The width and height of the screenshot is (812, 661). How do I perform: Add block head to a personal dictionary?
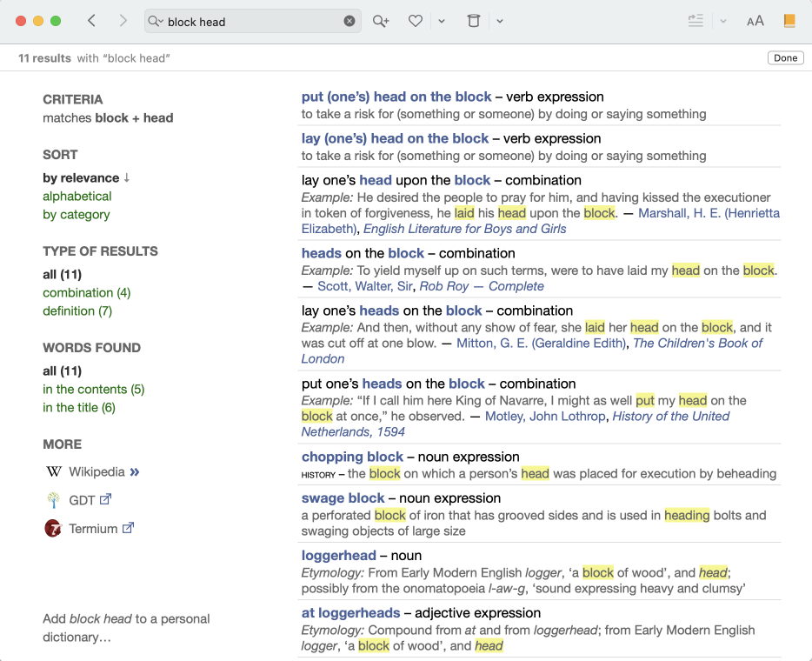(x=126, y=628)
